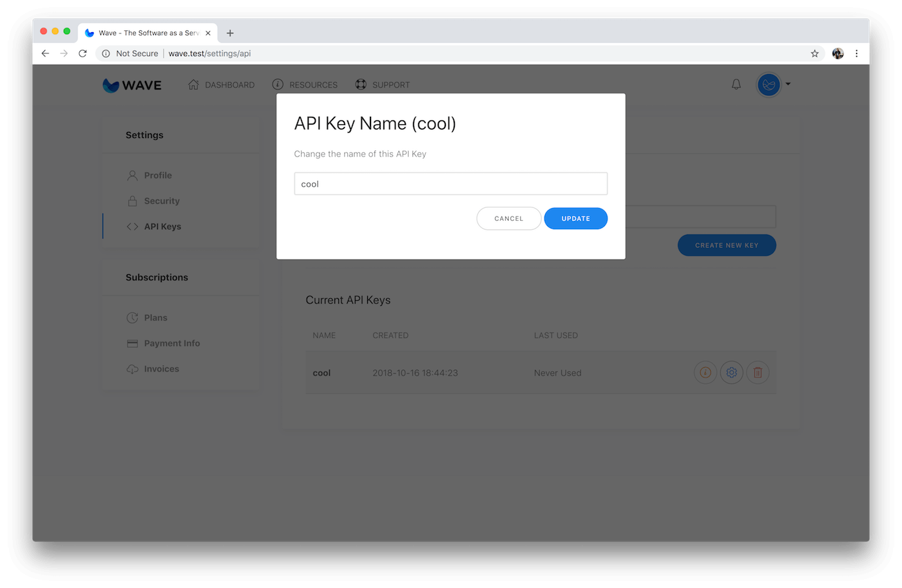This screenshot has height=588, width=902.
Task: Open the Resources nav item
Action: (305, 85)
